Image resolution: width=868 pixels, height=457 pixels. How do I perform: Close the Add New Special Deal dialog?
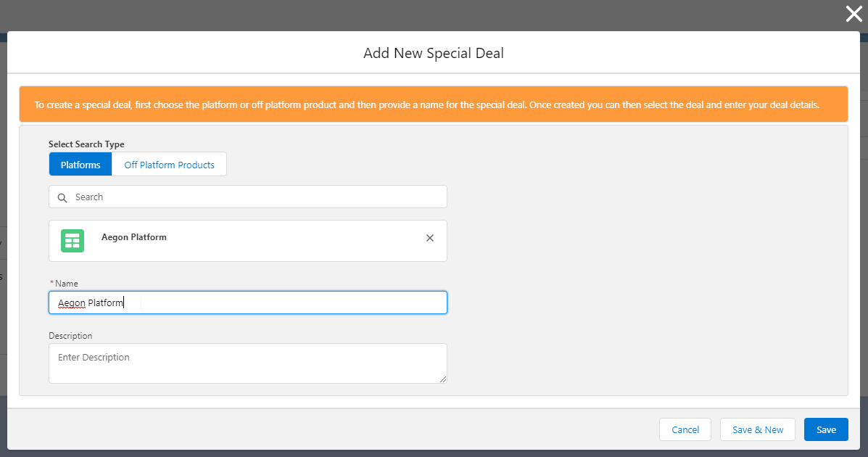point(853,15)
